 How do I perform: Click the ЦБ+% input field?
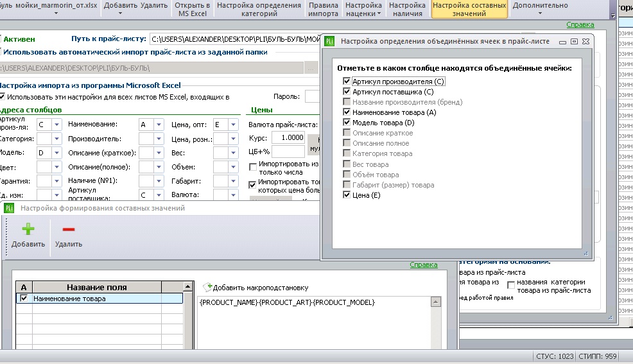coord(288,152)
